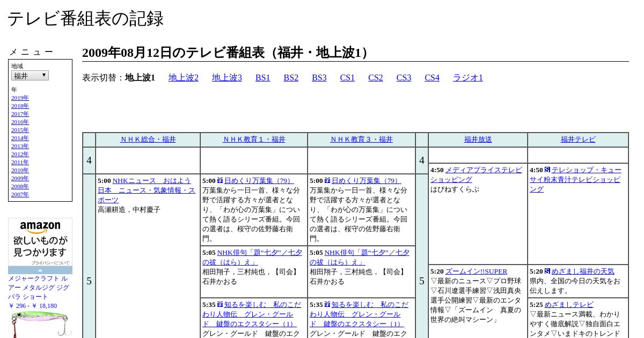
Task: Click subtitle icon beside 5:00 日めくり万葉集 in 教育１
Action: point(220,181)
